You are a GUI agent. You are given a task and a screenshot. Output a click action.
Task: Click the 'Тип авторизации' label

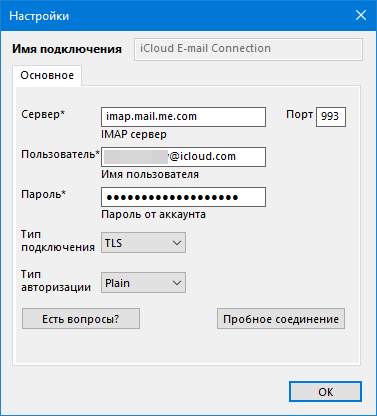(x=56, y=281)
